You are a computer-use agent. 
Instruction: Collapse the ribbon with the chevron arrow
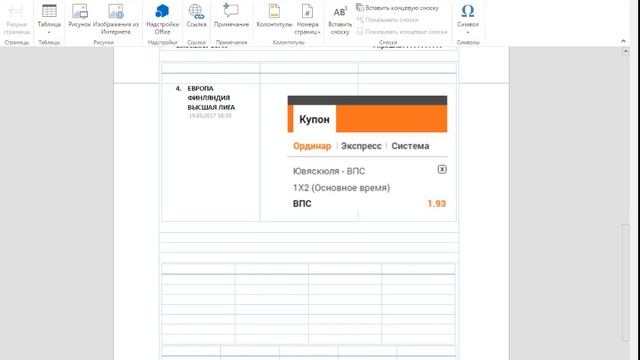(623, 41)
